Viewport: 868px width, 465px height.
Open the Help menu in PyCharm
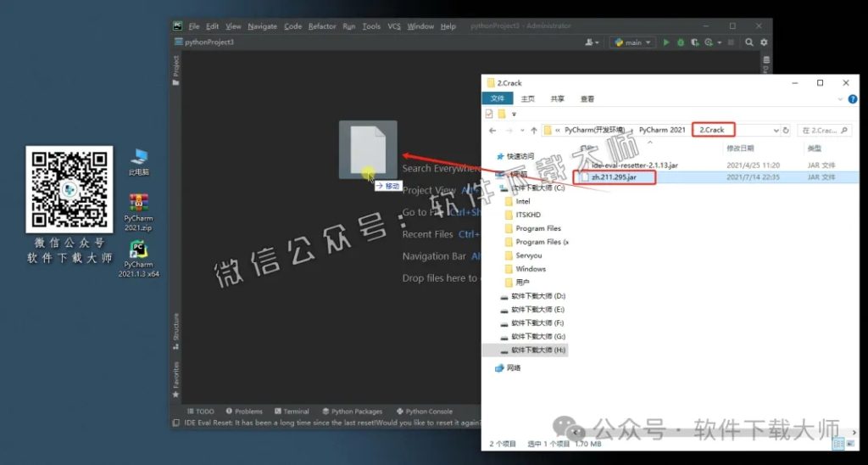448,26
